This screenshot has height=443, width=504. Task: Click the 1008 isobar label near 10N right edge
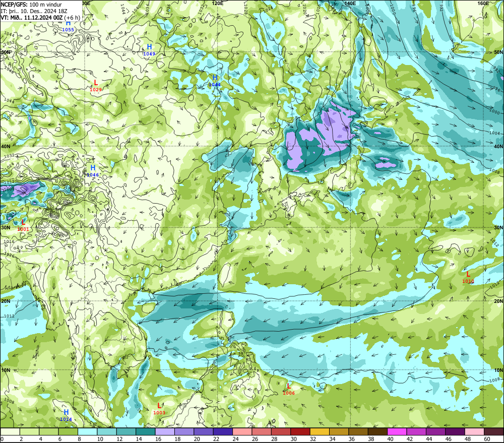(x=495, y=381)
